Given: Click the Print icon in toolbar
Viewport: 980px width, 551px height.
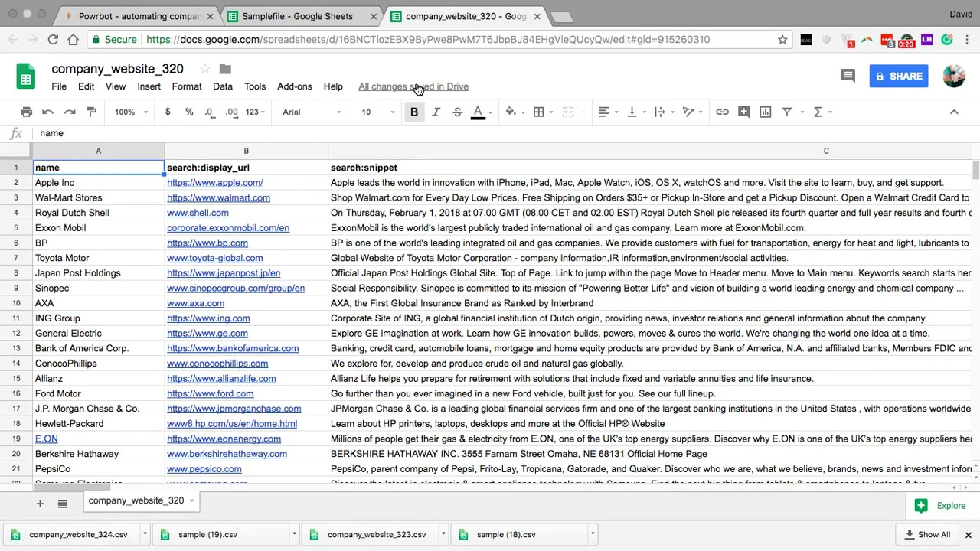Looking at the screenshot, I should pos(26,112).
